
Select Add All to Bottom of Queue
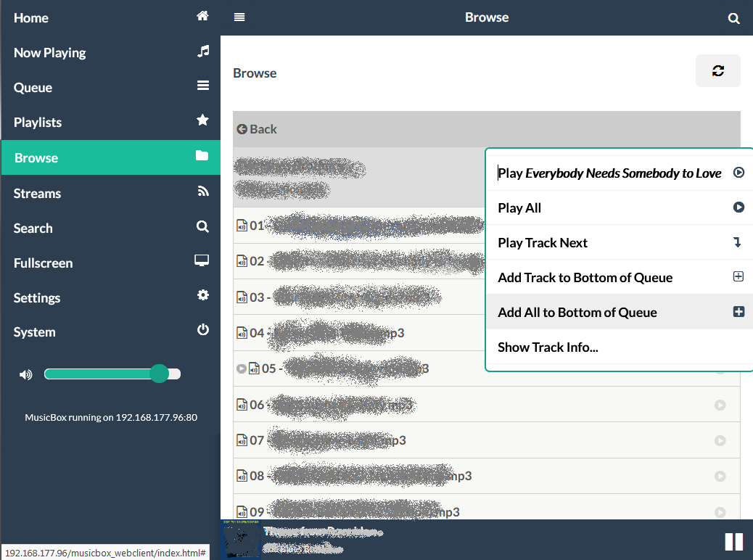tap(577, 313)
